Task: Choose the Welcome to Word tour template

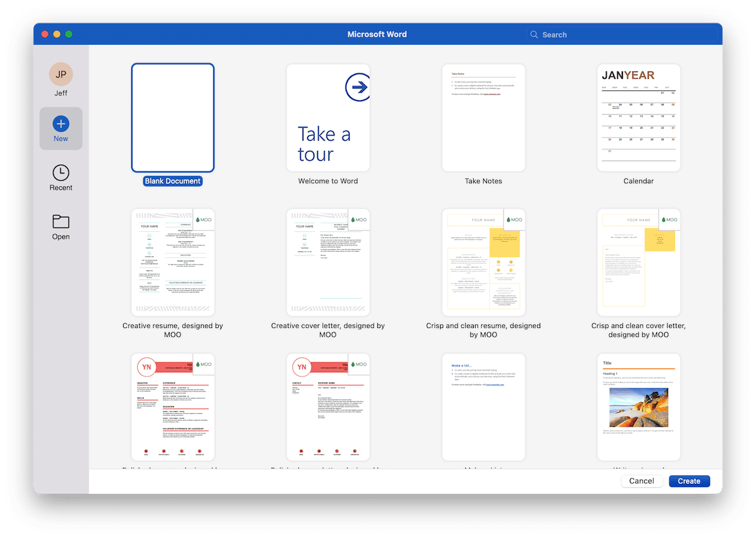Action: [328, 118]
